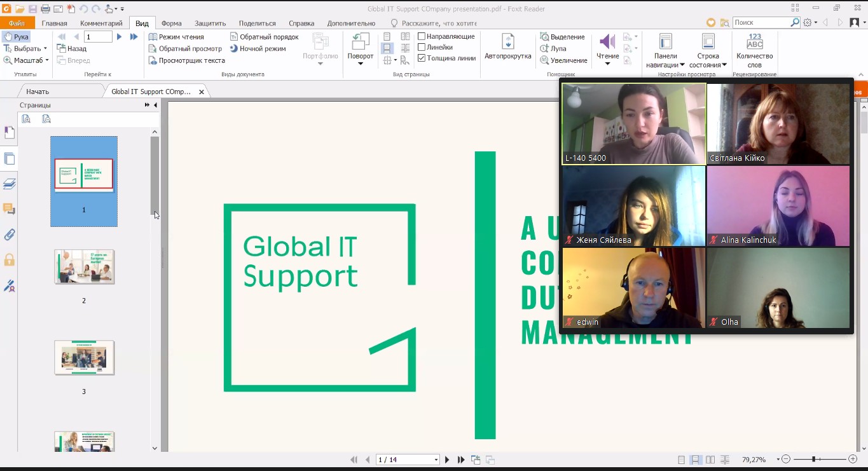
Task: Enable the Направляющие checkbox
Action: pos(421,36)
